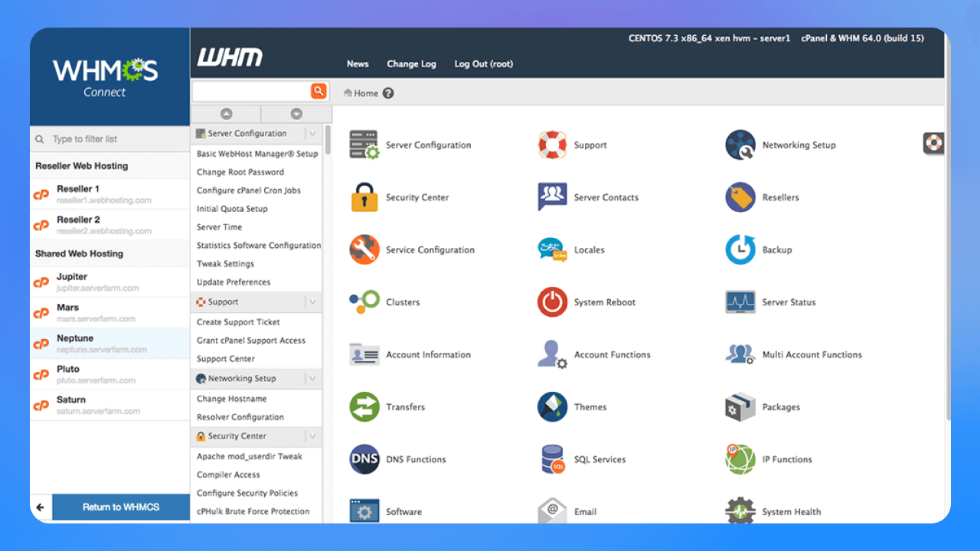Open cPHulk Brute Force Protection link
980x551 pixels.
pyautogui.click(x=253, y=511)
